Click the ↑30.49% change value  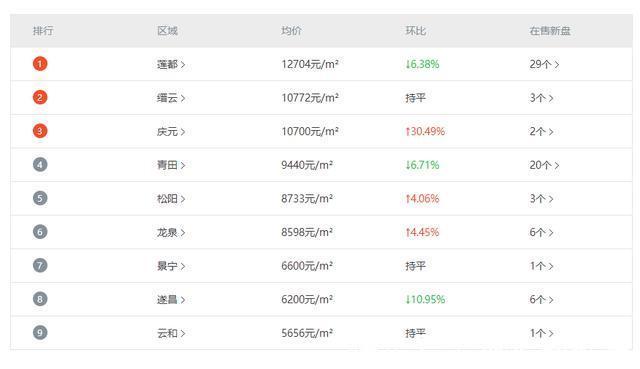(425, 131)
